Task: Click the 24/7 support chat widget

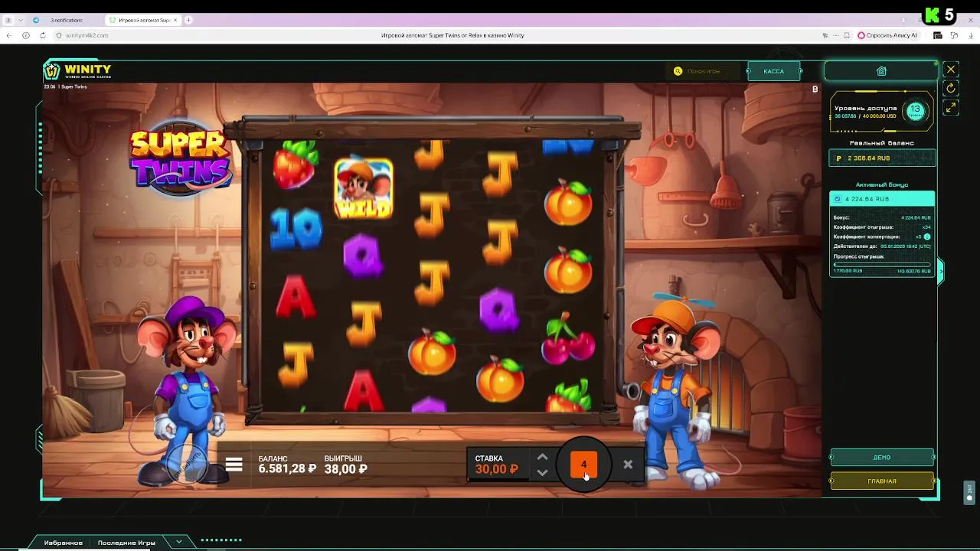Action: click(x=970, y=492)
